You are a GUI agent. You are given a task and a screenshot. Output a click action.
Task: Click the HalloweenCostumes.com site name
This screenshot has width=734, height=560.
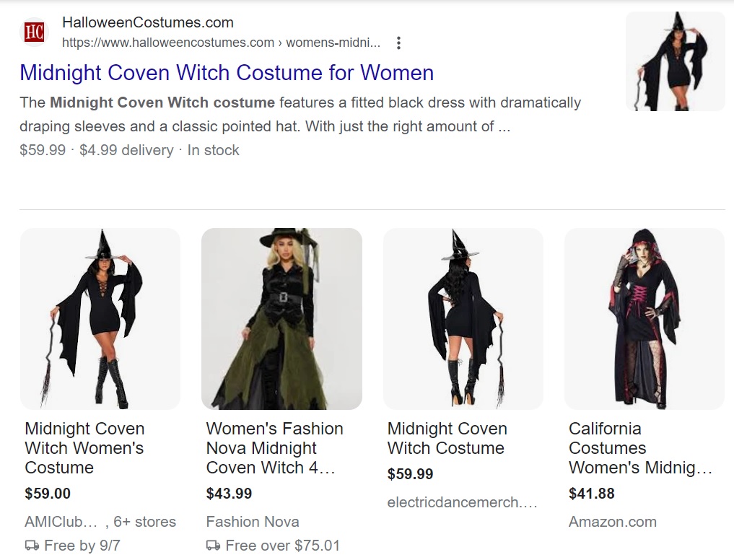[148, 22]
